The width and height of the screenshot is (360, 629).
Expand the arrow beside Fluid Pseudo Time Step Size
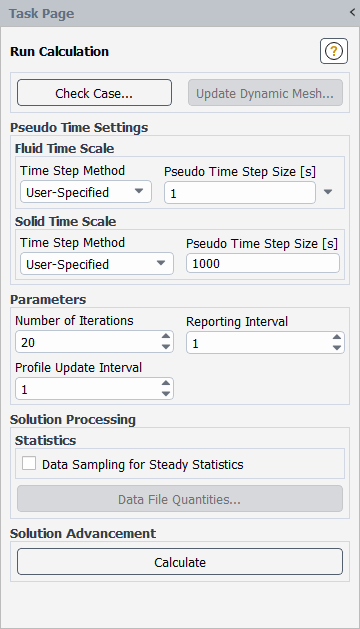[x=328, y=192]
